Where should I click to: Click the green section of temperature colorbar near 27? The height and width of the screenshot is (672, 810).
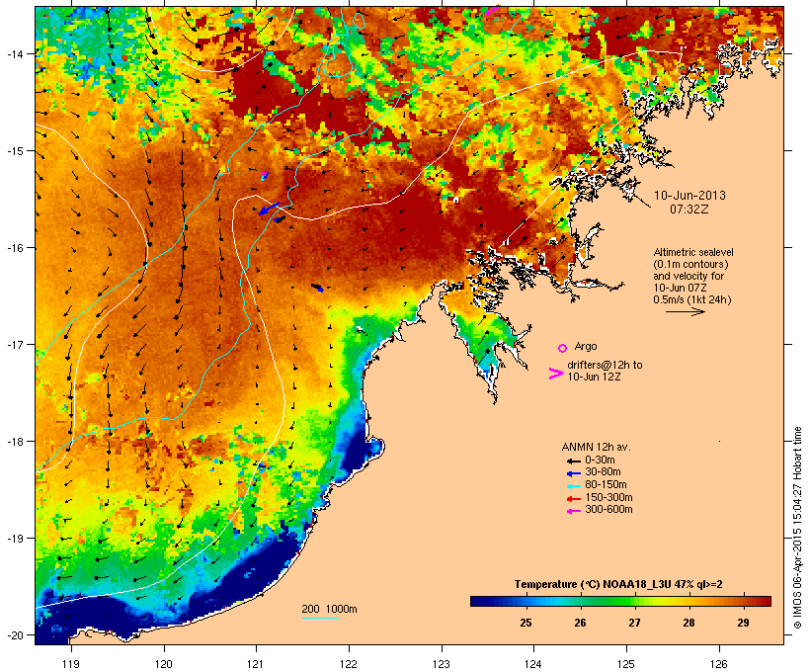pos(627,601)
